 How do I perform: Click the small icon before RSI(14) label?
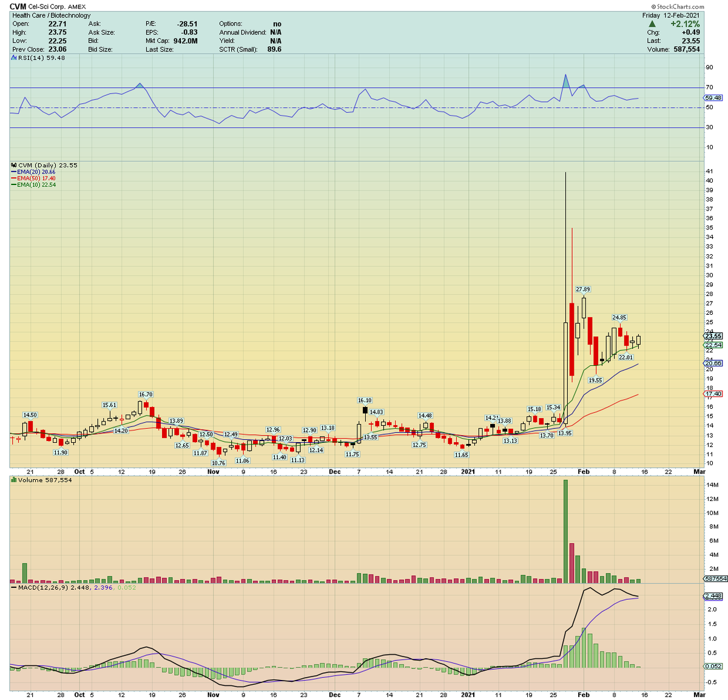pyautogui.click(x=13, y=58)
